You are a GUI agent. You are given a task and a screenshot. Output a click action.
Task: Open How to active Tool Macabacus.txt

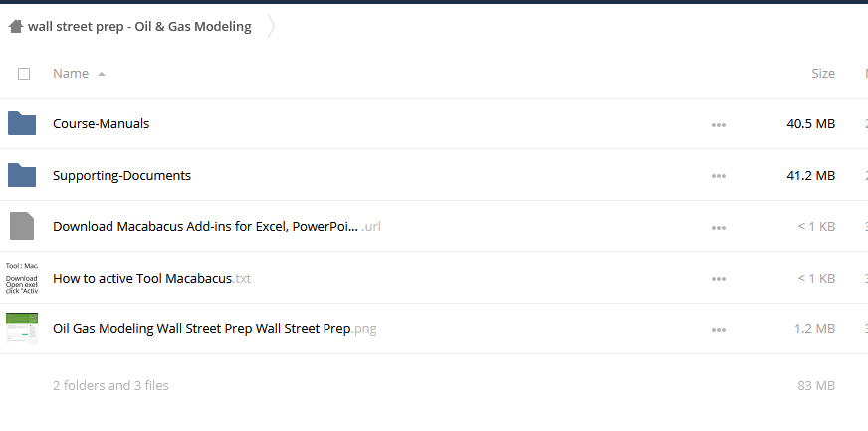pyautogui.click(x=151, y=278)
